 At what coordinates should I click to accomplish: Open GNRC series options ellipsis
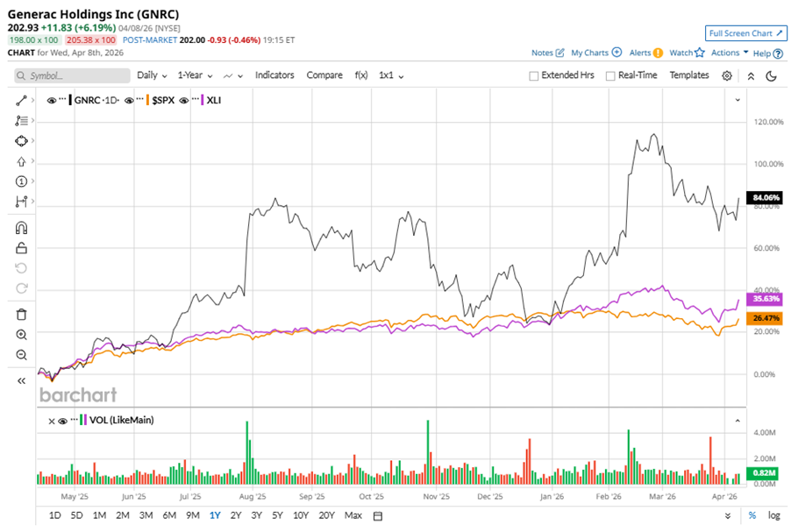click(62, 99)
